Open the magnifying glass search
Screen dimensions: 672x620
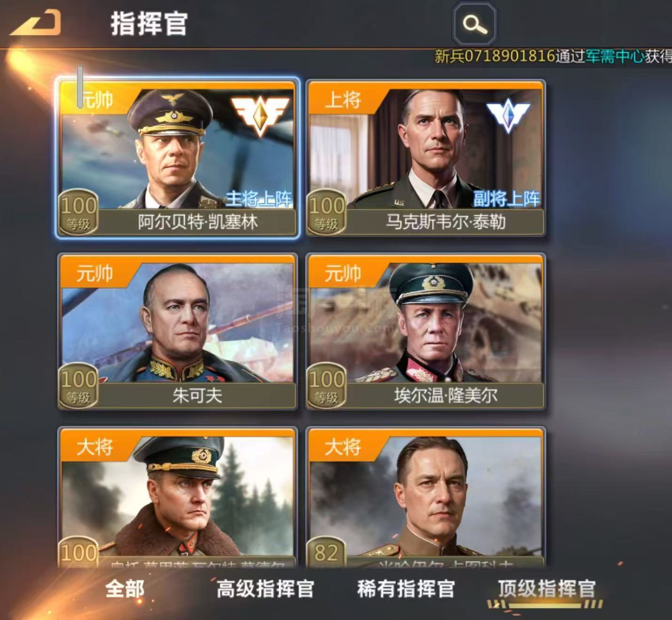point(475,23)
